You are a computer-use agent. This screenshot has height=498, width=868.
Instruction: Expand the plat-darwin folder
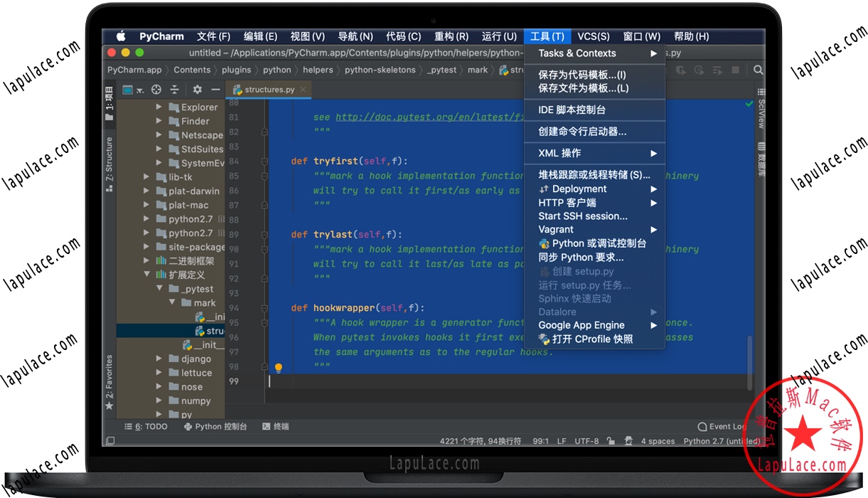[x=146, y=191]
